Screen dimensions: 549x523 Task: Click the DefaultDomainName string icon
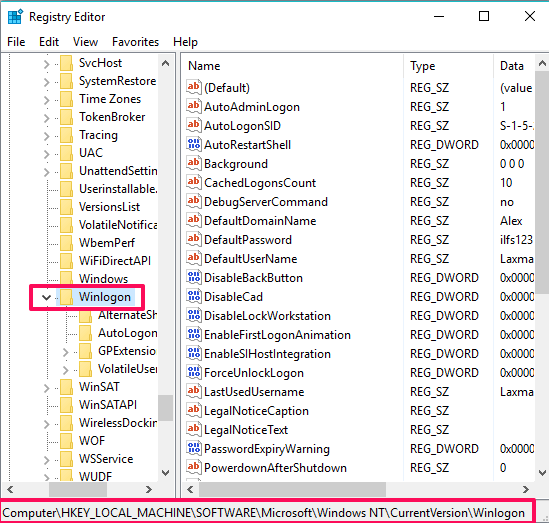(193, 220)
